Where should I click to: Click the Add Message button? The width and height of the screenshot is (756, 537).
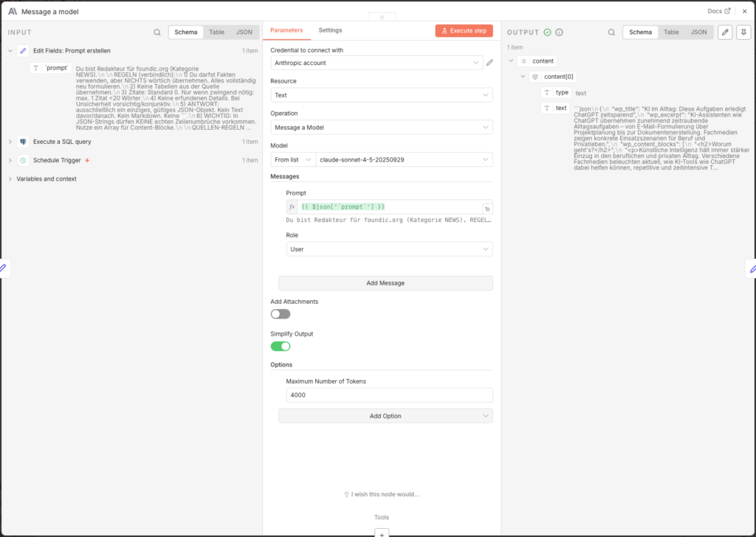pos(385,283)
